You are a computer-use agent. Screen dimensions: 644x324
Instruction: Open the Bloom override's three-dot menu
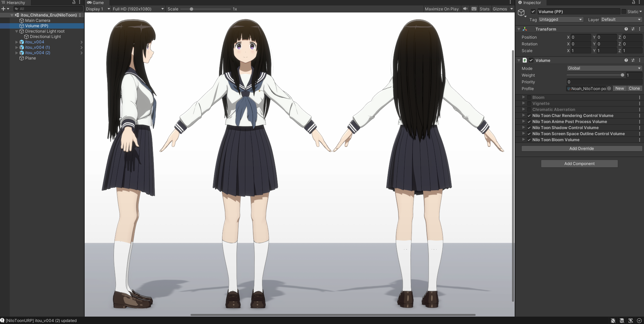point(640,97)
